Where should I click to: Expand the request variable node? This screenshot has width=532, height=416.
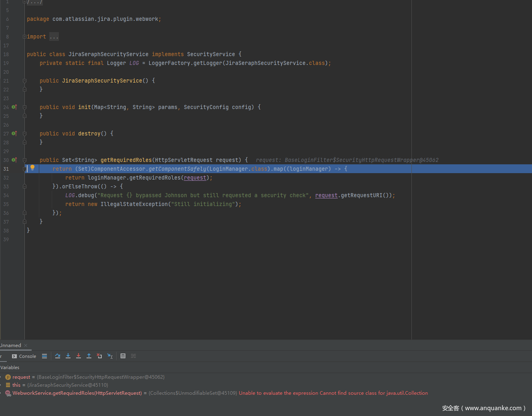click(x=1, y=377)
